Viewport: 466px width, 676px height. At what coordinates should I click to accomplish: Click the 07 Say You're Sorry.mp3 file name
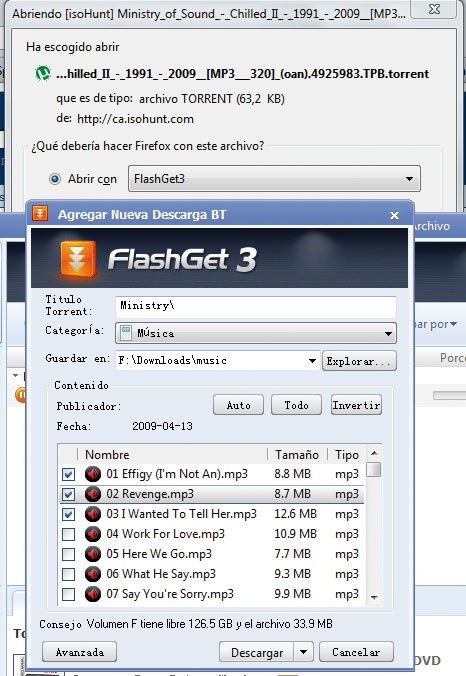pos(170,594)
